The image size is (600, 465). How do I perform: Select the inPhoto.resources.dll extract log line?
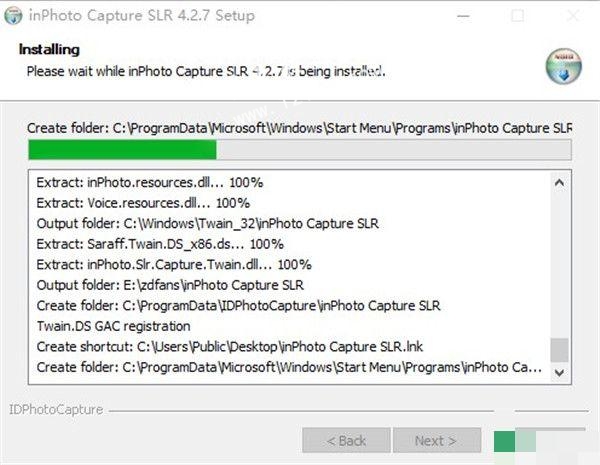click(150, 183)
